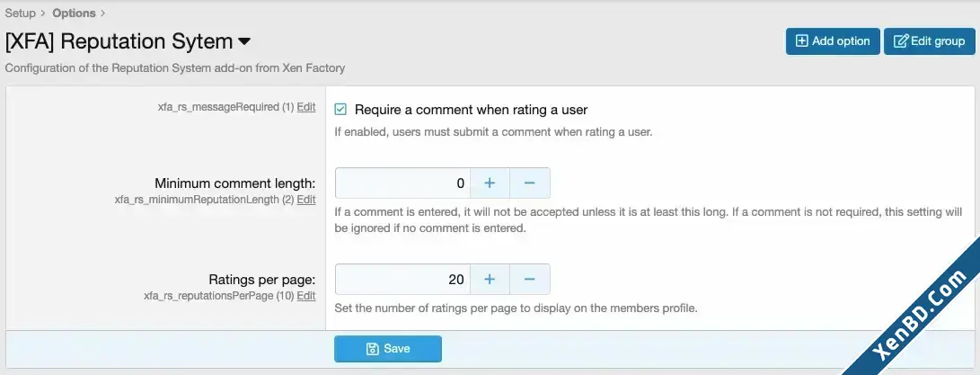Click the pencil icon on Edit group
This screenshot has width=980, height=375.
click(901, 41)
